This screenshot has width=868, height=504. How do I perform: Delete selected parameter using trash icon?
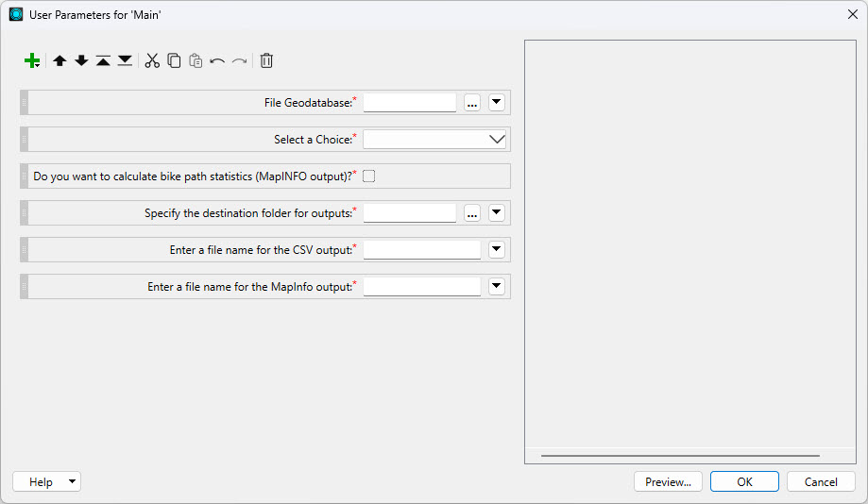[266, 60]
